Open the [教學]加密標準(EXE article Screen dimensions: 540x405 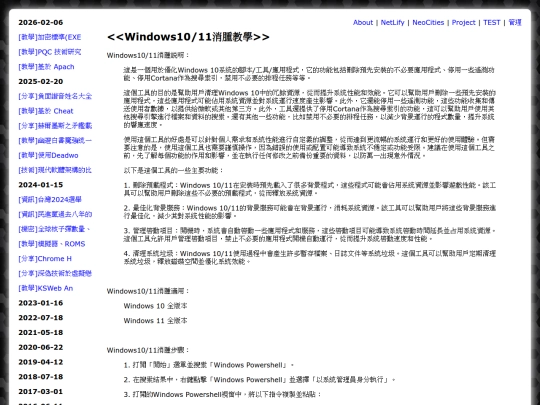tap(50, 37)
